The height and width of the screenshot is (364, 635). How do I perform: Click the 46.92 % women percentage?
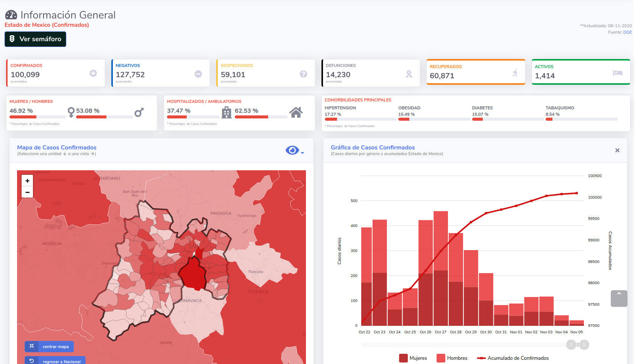[21, 111]
